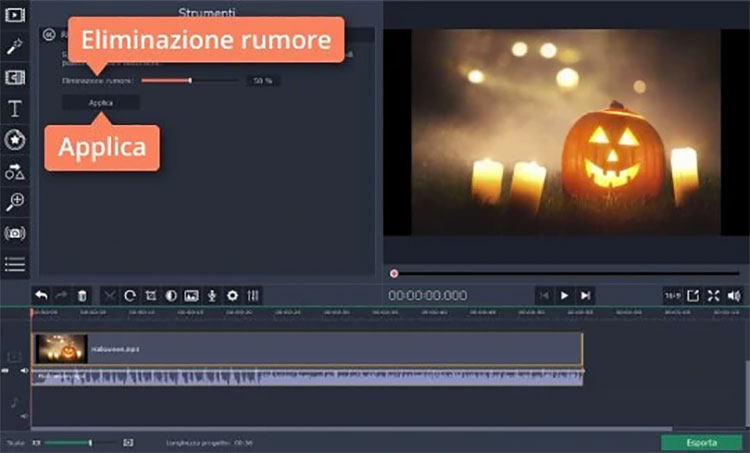Delete the selected clip with trash icon
750x453 pixels.
tap(82, 296)
